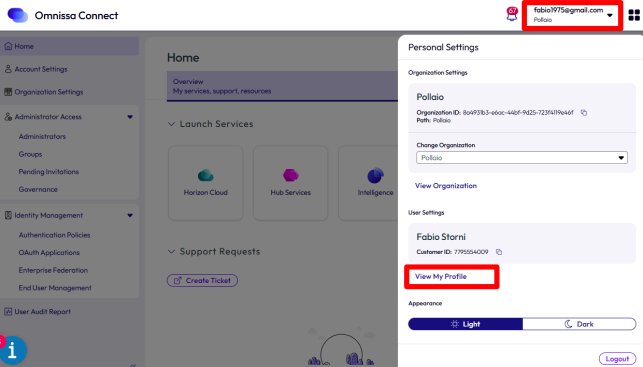
Task: Collapse the Administrator Access section arrow
Action: tap(130, 117)
